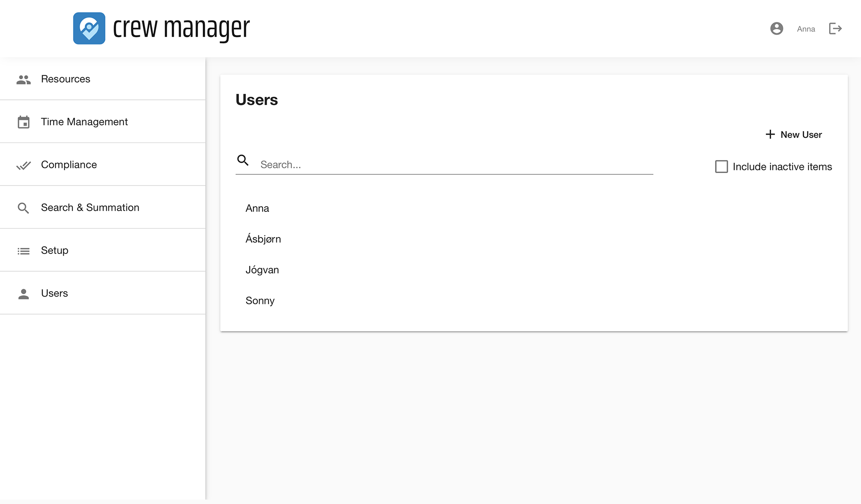Screen dimensions: 861x504
Task: Enable Include inactive items checkbox
Action: coord(721,167)
